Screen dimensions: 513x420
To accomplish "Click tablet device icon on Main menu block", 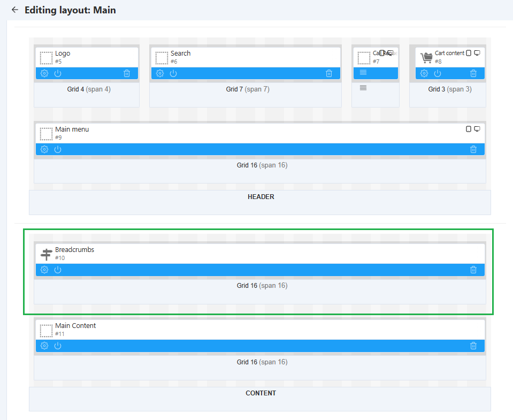I will coord(469,129).
